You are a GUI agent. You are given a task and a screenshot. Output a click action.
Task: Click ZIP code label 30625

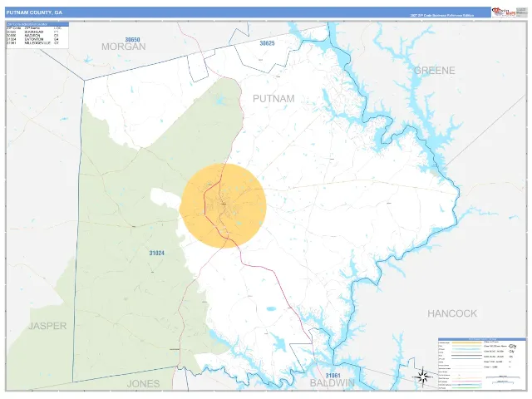pos(268,43)
